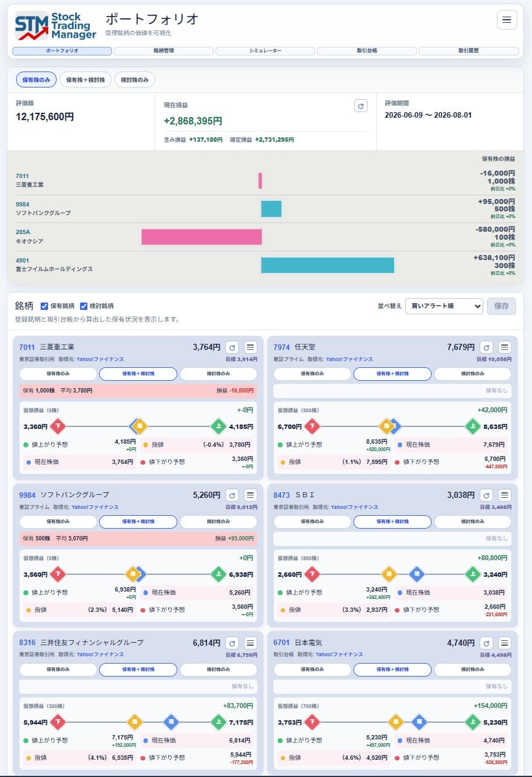Open Yahoo!ファイナンス link on 日本電気 card
532x777 pixels.
pyautogui.click(x=339, y=654)
